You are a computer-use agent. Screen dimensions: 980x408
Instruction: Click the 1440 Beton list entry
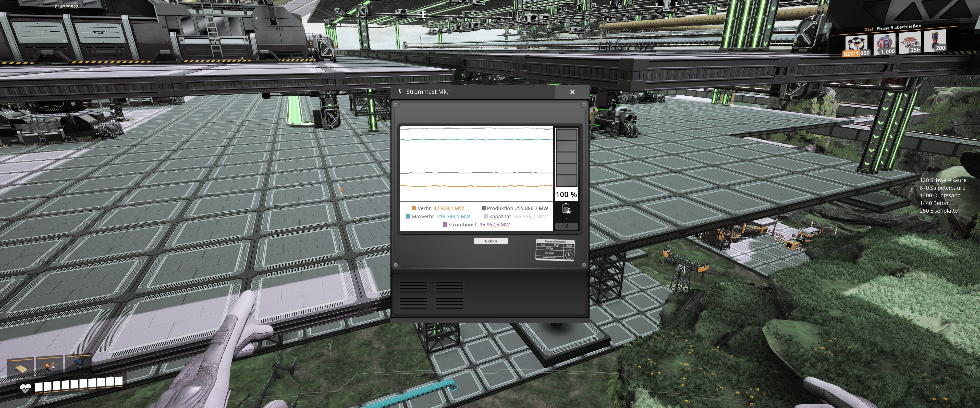934,203
